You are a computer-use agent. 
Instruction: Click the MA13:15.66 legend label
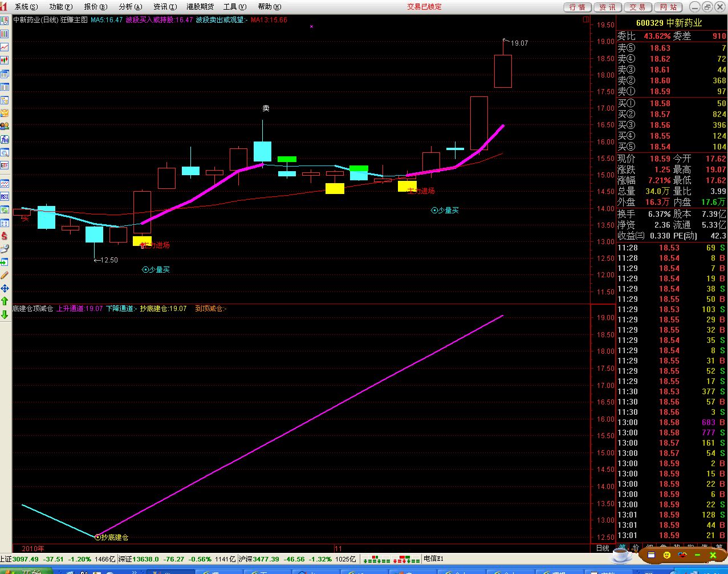point(269,20)
